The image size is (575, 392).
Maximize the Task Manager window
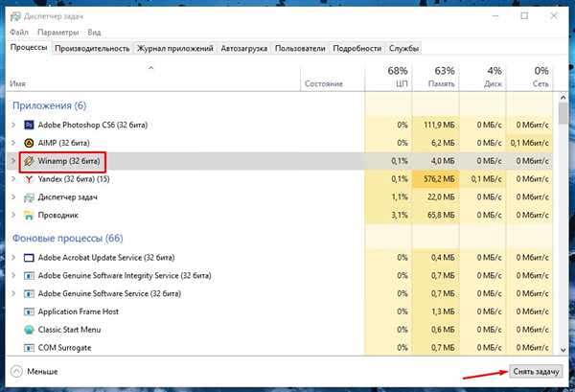pyautogui.click(x=524, y=16)
